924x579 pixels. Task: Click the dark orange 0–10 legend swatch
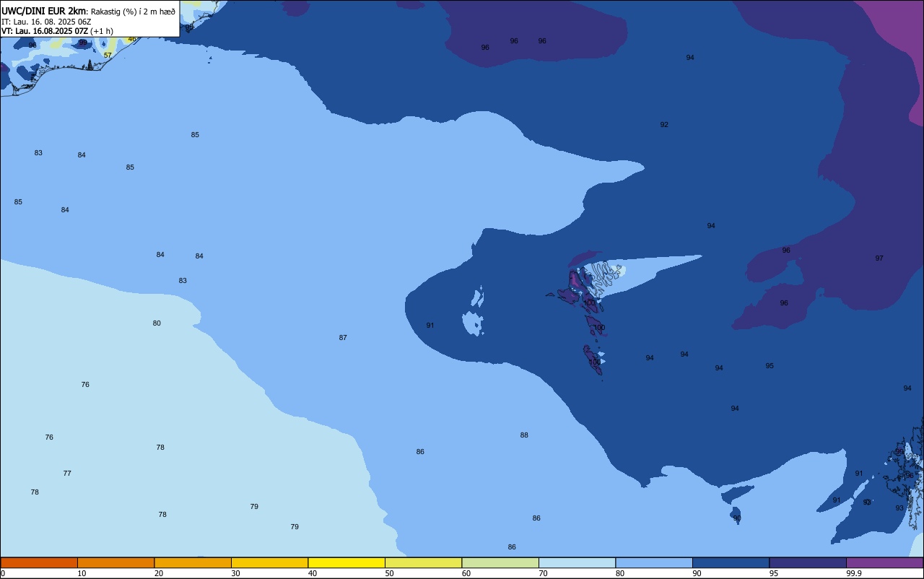[x=39, y=562]
